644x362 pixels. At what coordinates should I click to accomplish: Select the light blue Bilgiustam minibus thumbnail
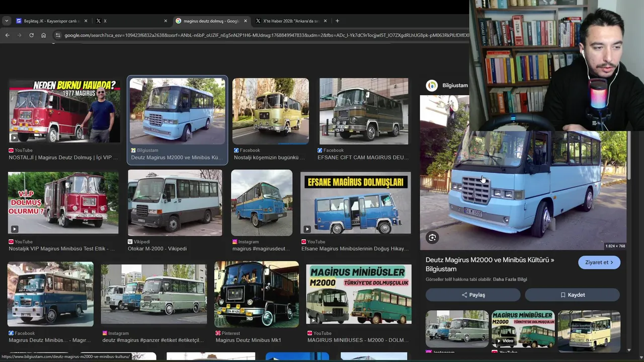click(178, 111)
